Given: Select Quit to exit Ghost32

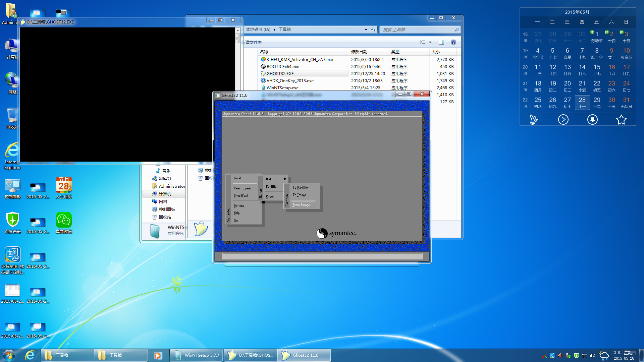Looking at the screenshot, I should (x=237, y=220).
